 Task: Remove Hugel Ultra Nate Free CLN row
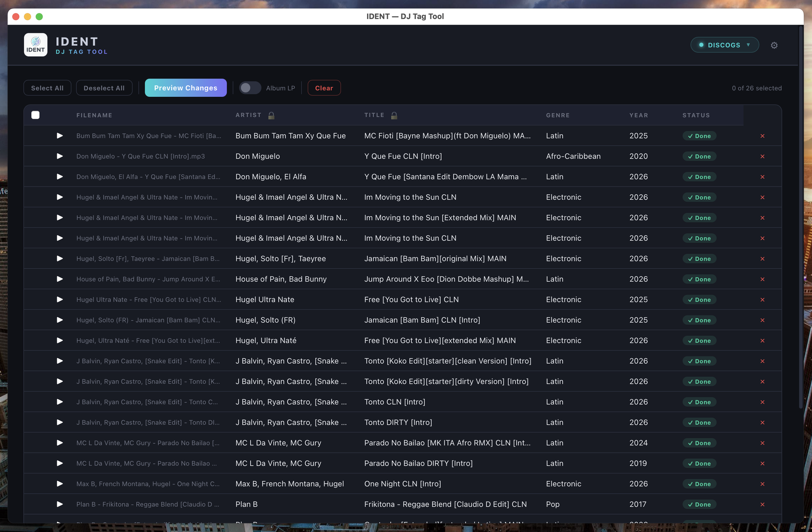click(763, 300)
